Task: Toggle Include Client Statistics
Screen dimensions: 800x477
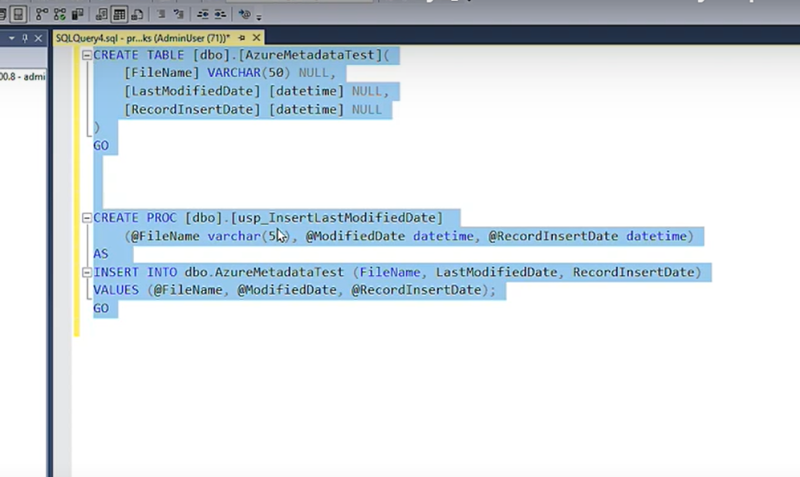Action: coord(79,15)
